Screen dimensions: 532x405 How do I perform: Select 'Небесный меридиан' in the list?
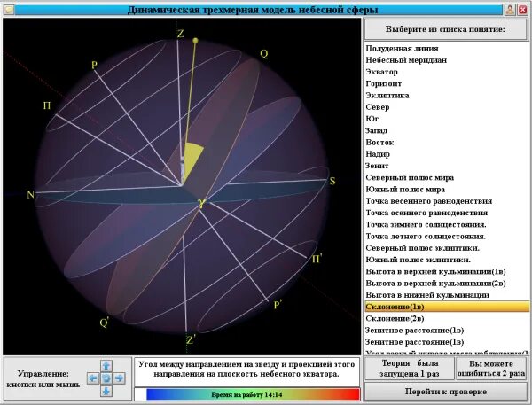pyautogui.click(x=447, y=60)
